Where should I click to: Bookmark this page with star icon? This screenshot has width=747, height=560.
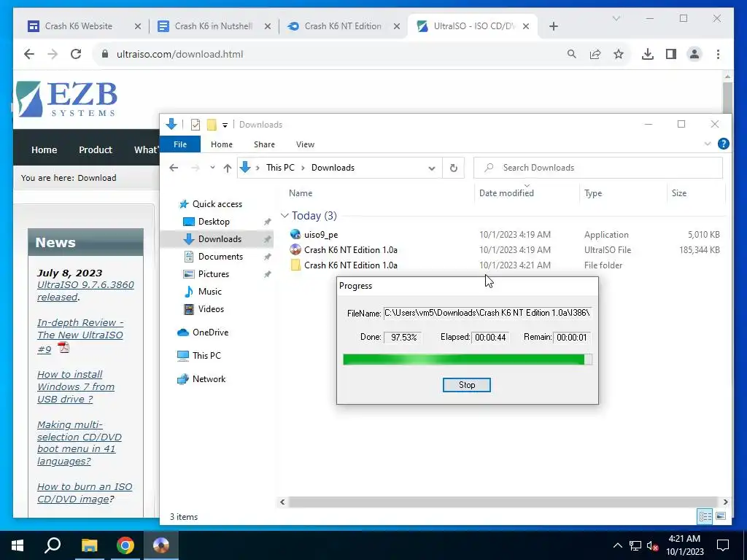tap(619, 54)
